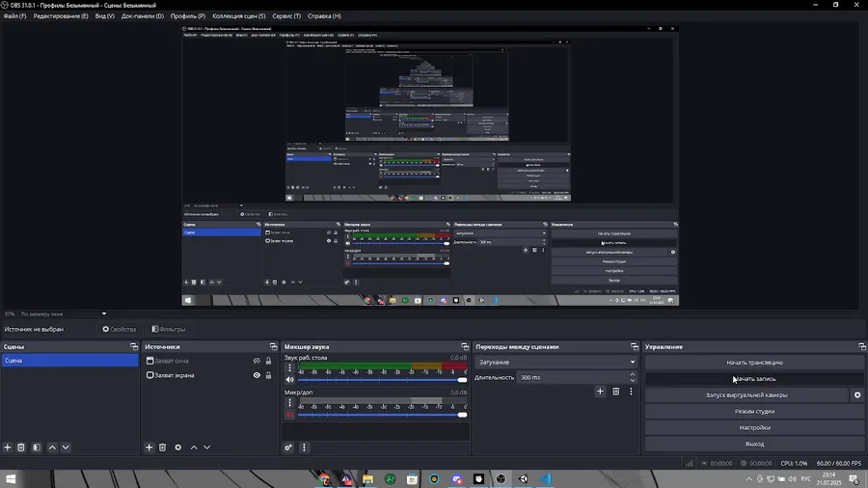
Task: Select the Сцена item in scenes list
Action: [x=69, y=360]
